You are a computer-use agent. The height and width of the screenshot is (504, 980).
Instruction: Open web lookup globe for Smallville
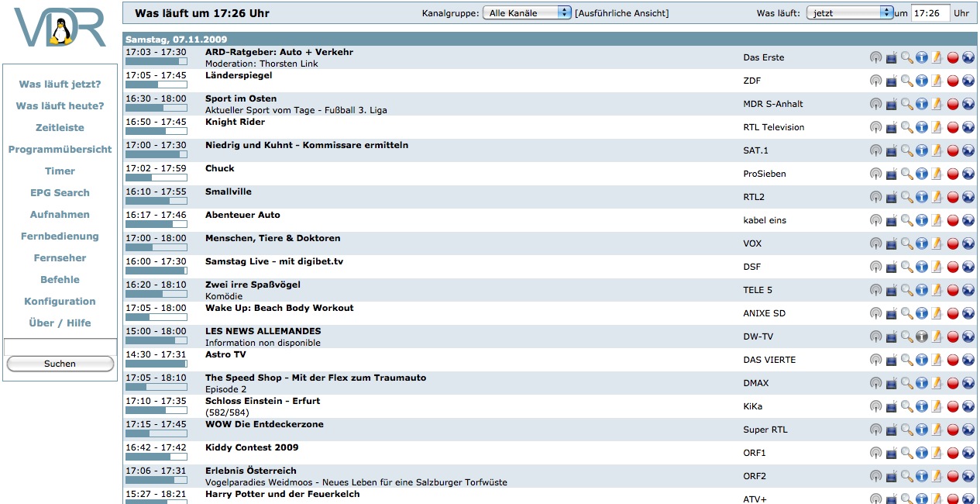[x=968, y=197]
